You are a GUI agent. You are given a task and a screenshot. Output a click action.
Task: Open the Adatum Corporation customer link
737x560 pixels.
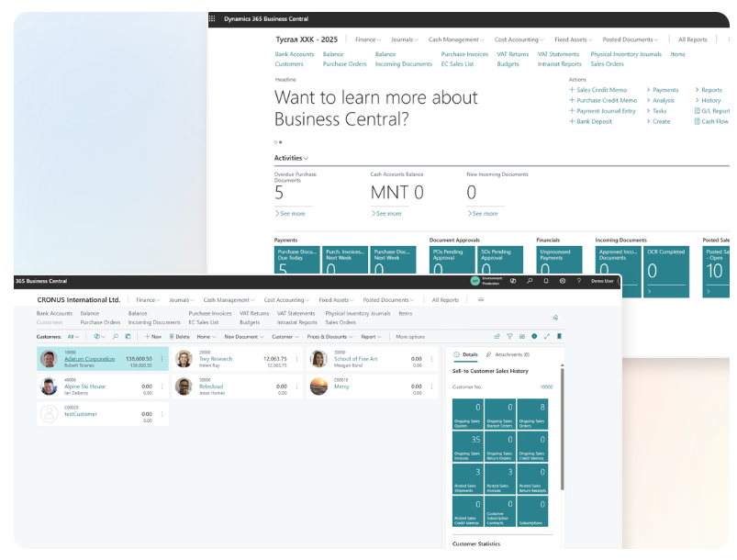pyautogui.click(x=89, y=359)
